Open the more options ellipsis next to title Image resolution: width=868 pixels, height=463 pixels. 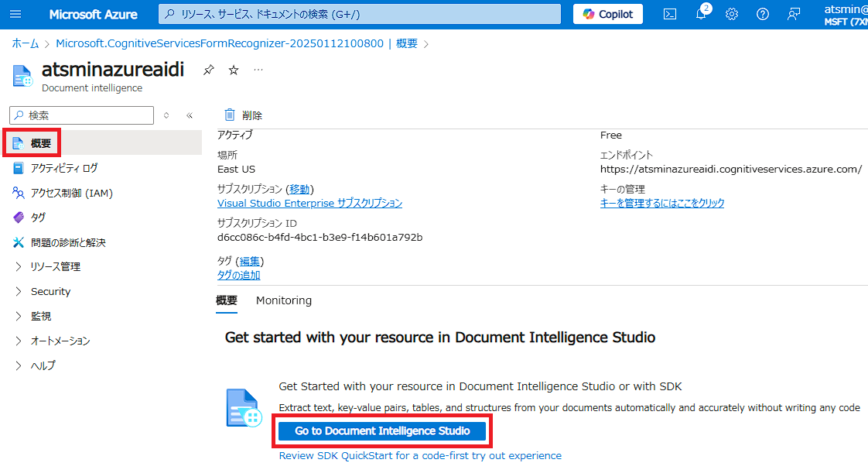[258, 70]
